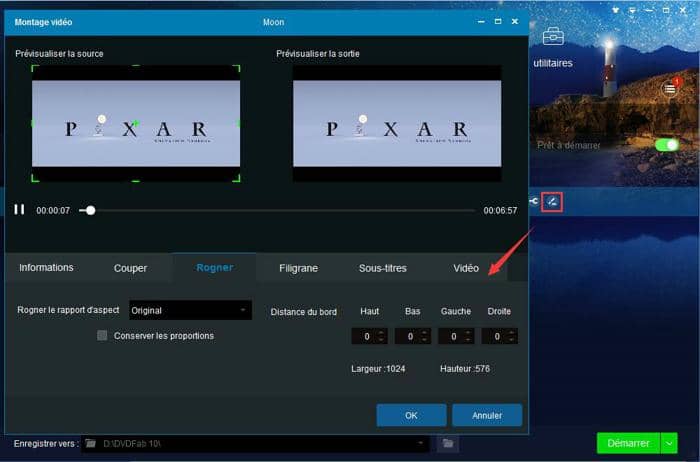700x462 pixels.
Task: Click the Largeur :1024 text
Action: (x=378, y=369)
